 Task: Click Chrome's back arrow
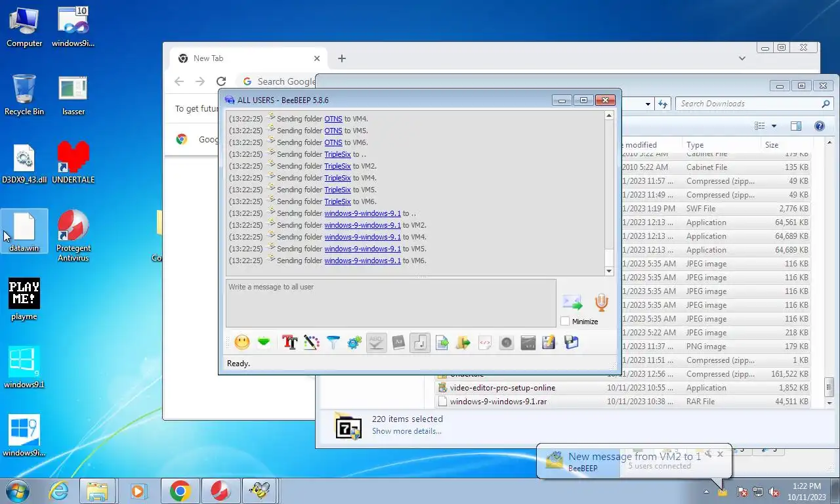coord(179,81)
